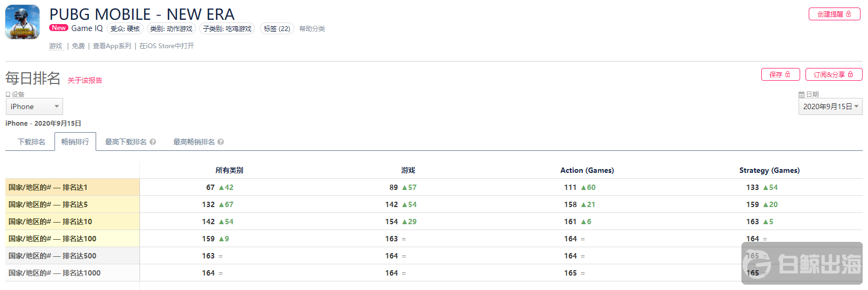This screenshot has width=868, height=290.
Task: Click the value 132 ▲67 in 所有类别
Action: (x=217, y=204)
